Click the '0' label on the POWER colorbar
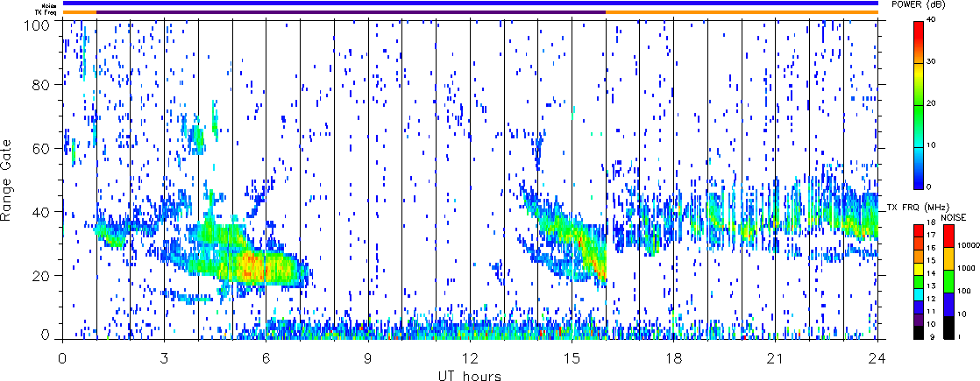980x381 pixels. tap(929, 187)
